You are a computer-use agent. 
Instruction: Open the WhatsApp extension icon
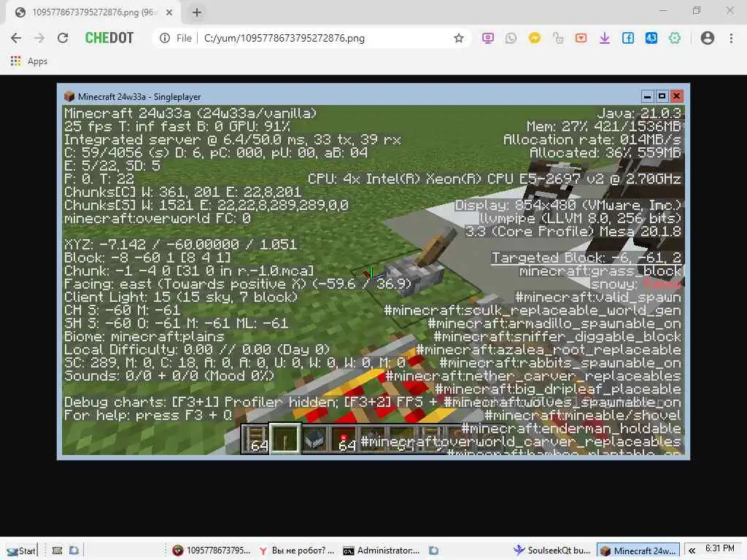coord(511,38)
